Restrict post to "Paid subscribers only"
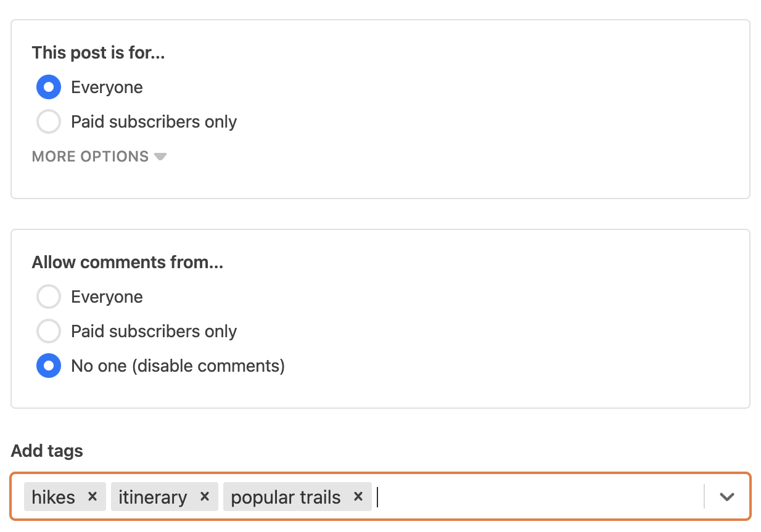The width and height of the screenshot is (761, 532). tap(48, 121)
